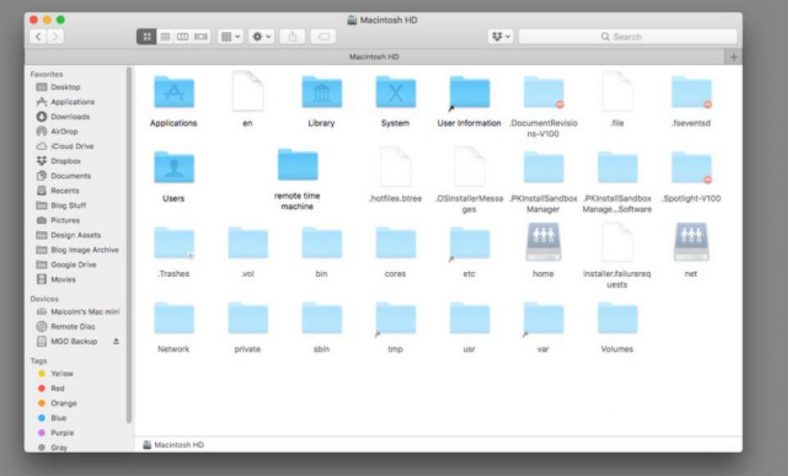The image size is (788, 476).
Task: Select the cores folder
Action: point(396,243)
